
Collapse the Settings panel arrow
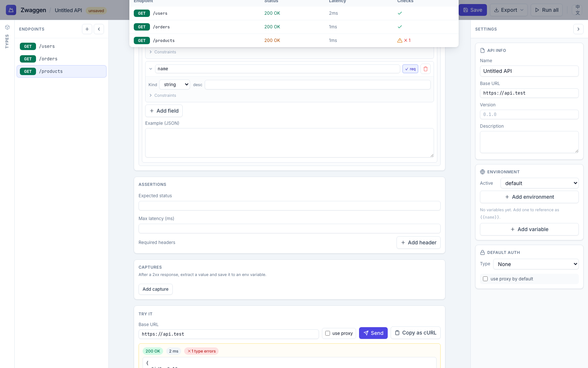coord(578,29)
